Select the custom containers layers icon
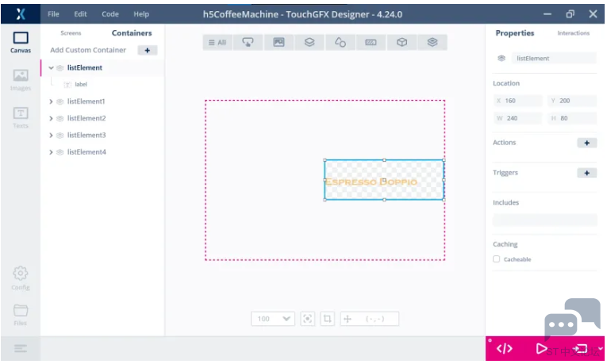Viewport: 607px width, 364px height. click(x=432, y=43)
